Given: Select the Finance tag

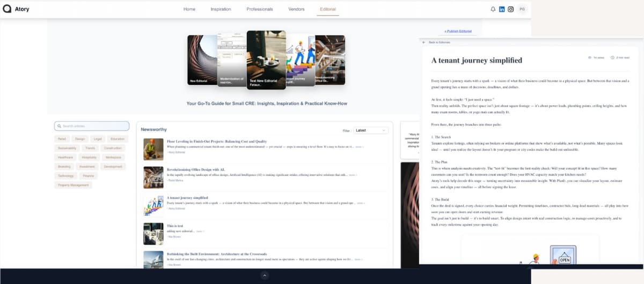Looking at the screenshot, I should (89, 176).
